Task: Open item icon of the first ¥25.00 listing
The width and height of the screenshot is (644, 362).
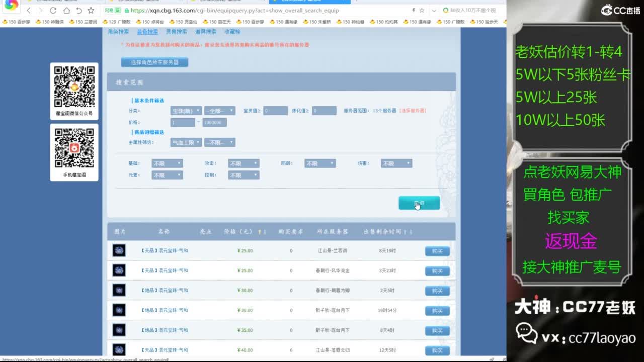Action: pyautogui.click(x=119, y=250)
